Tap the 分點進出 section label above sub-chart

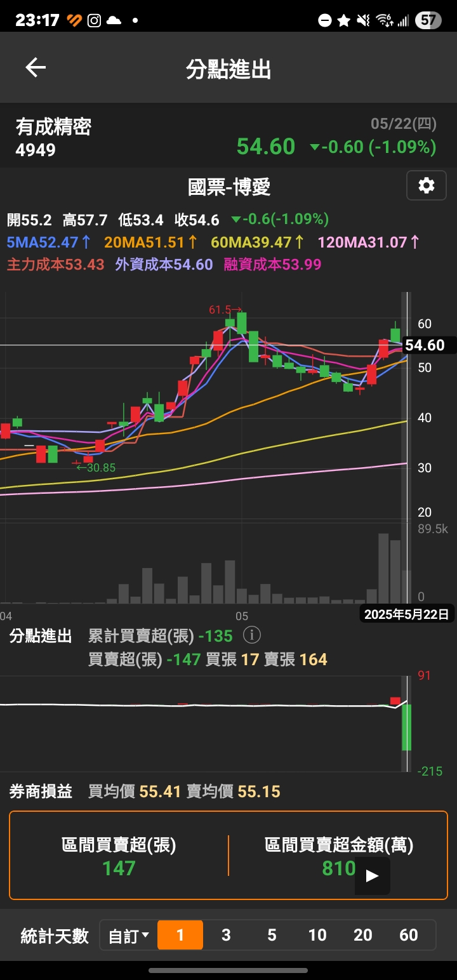click(41, 636)
